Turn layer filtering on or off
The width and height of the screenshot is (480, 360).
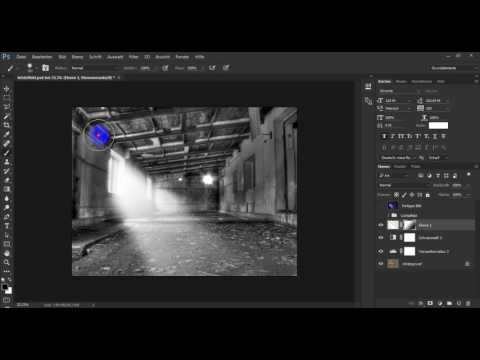469,174
